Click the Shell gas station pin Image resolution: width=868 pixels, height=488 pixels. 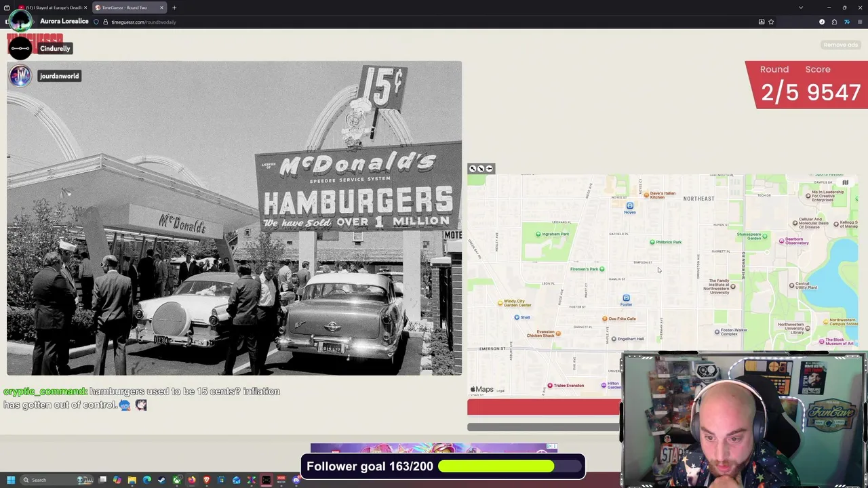click(x=517, y=317)
